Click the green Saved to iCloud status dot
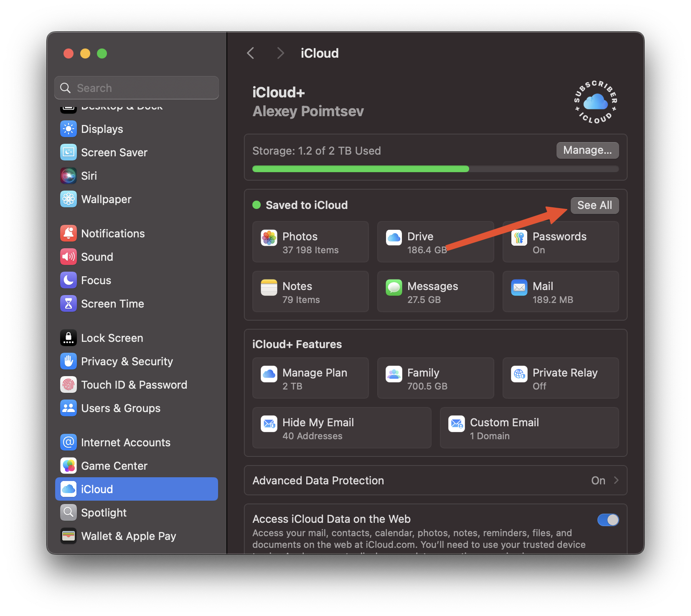The image size is (691, 616). 257,205
